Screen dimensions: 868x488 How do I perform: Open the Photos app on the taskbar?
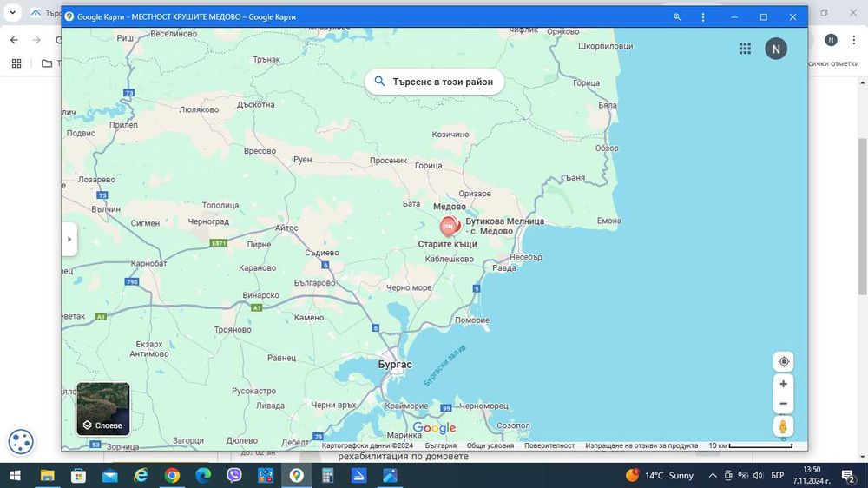coord(391,475)
